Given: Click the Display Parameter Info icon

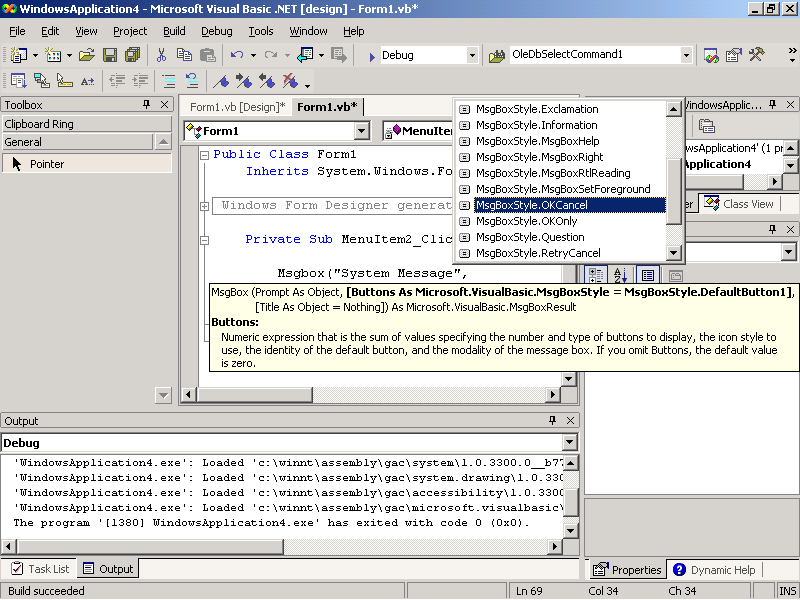Looking at the screenshot, I should click(42, 81).
